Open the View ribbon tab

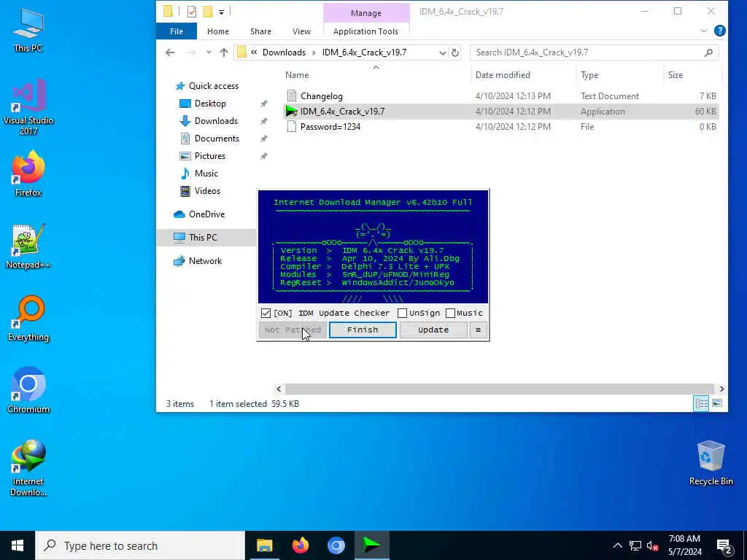[301, 31]
